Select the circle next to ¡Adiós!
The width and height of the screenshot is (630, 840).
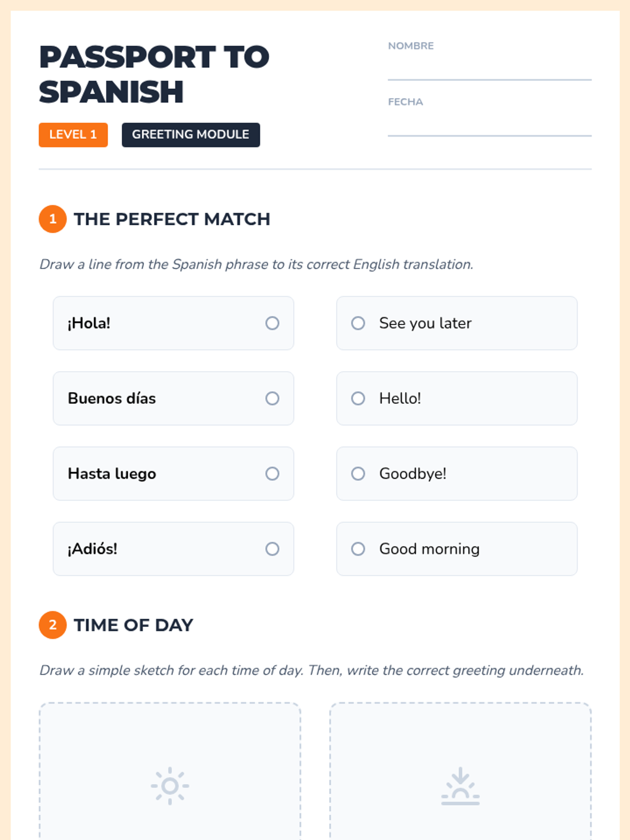click(x=272, y=549)
